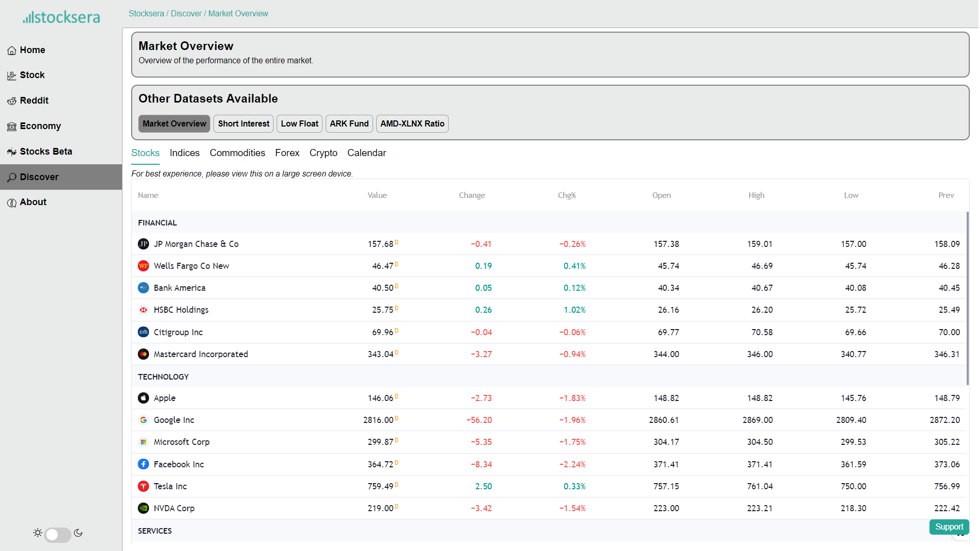Toggle the dark mode switch
Screen dimensions: 980x551
(58, 534)
